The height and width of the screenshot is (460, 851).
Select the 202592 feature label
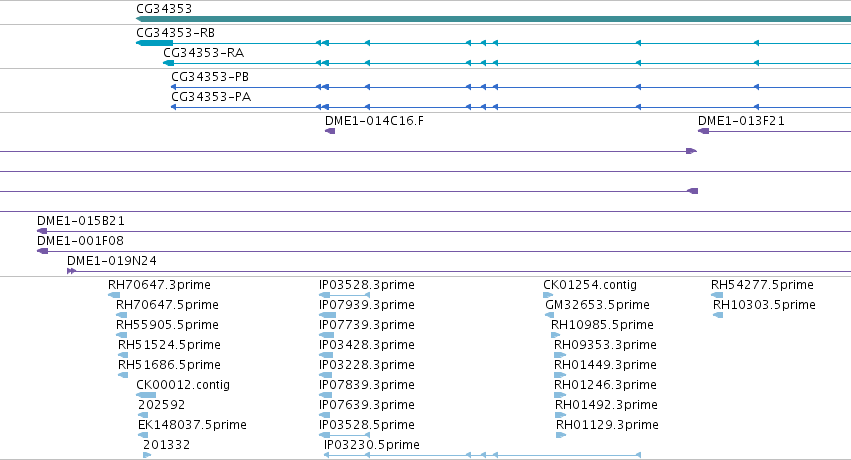pyautogui.click(x=162, y=405)
